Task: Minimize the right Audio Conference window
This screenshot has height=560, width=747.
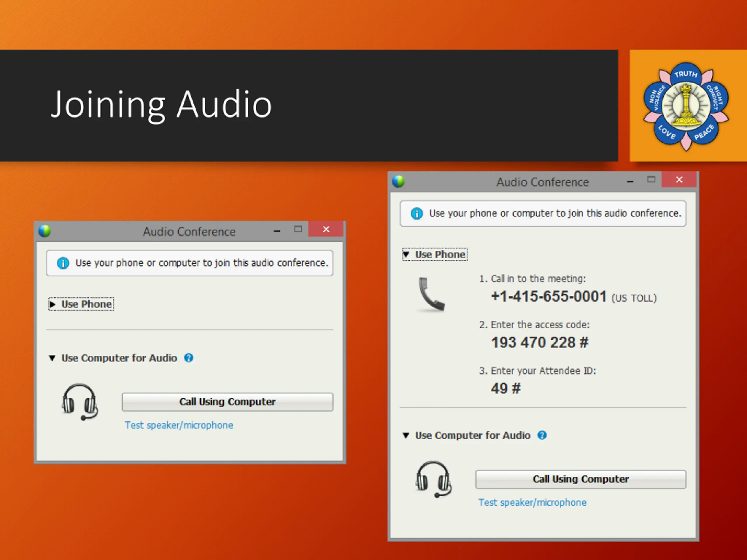Action: (630, 181)
